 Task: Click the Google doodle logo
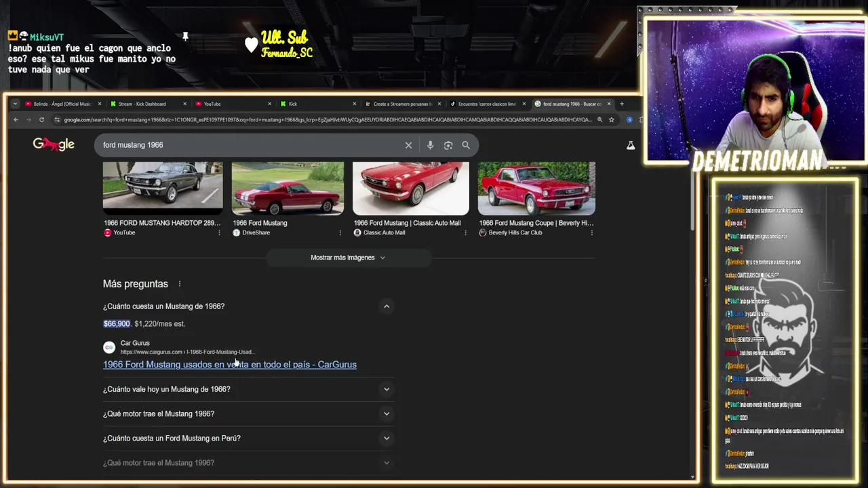[54, 144]
